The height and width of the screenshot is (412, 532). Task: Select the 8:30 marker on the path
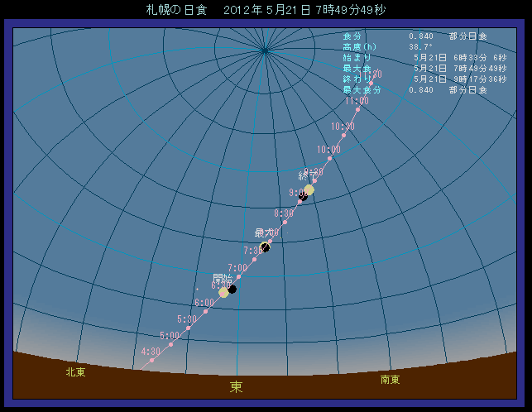(285, 222)
